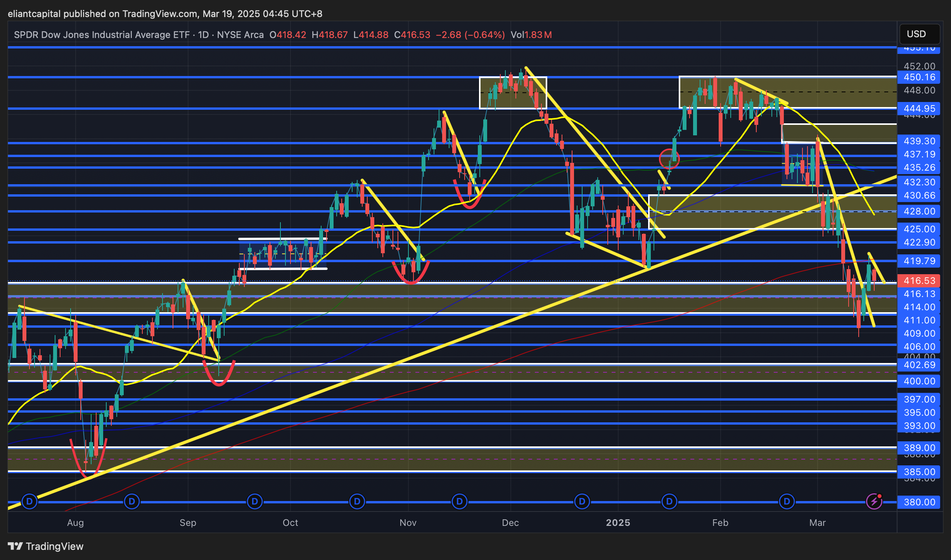Click dividend marker between Oct and Nov
The height and width of the screenshot is (560, 951).
(x=357, y=501)
